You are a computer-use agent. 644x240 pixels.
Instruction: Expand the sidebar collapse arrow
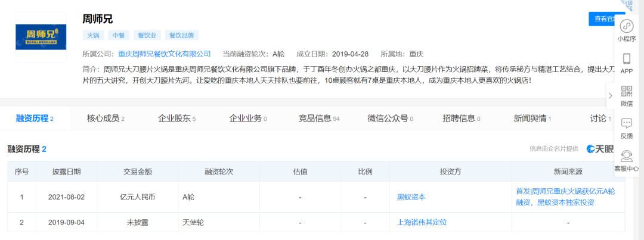coord(611,96)
